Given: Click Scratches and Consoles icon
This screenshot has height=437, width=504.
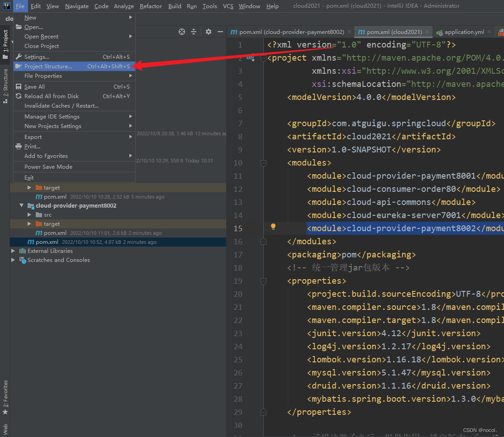Looking at the screenshot, I should (x=23, y=260).
